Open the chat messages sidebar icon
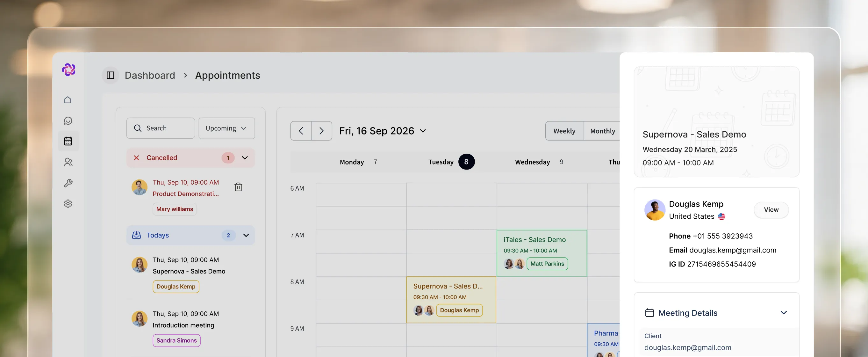 [x=68, y=120]
